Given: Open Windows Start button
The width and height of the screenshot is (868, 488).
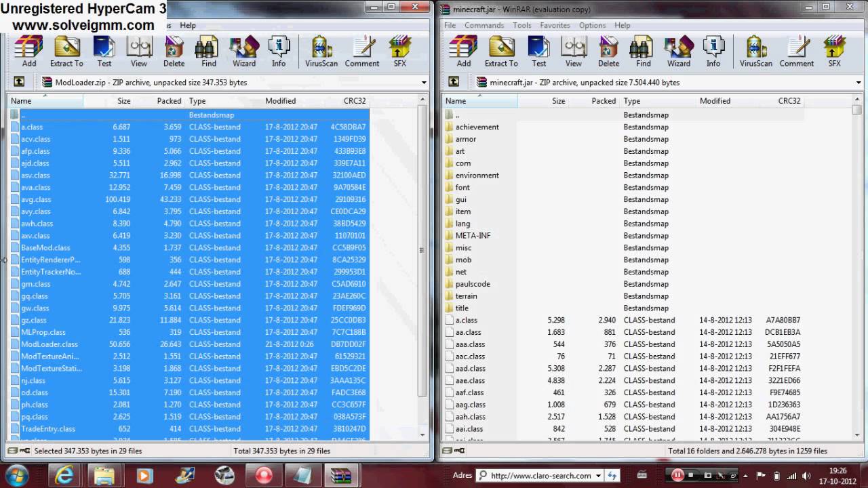Looking at the screenshot, I should (16, 475).
